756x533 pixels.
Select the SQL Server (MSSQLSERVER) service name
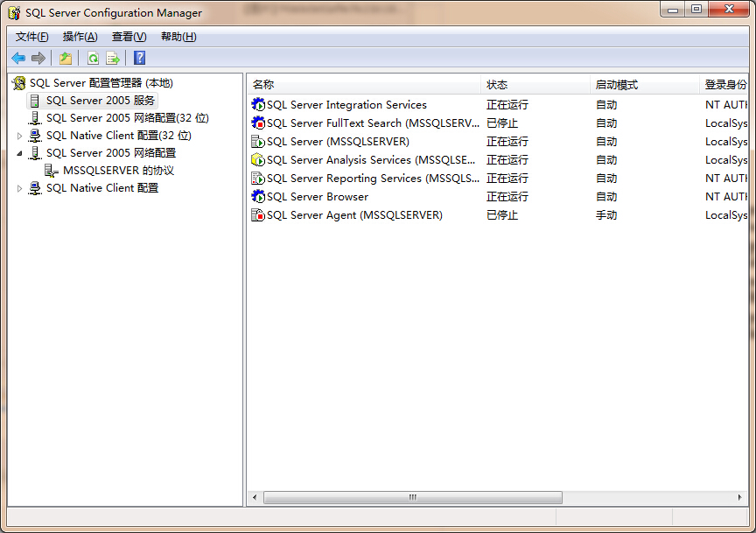pyautogui.click(x=338, y=141)
